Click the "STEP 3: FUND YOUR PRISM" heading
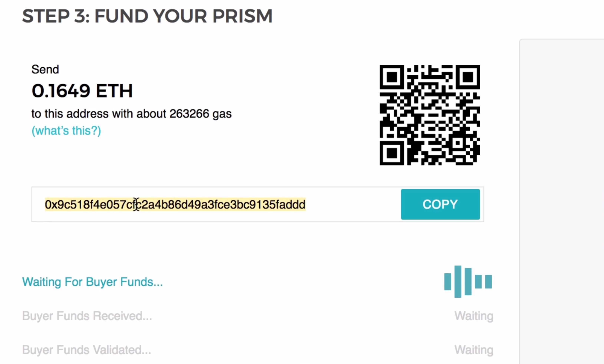 point(147,16)
